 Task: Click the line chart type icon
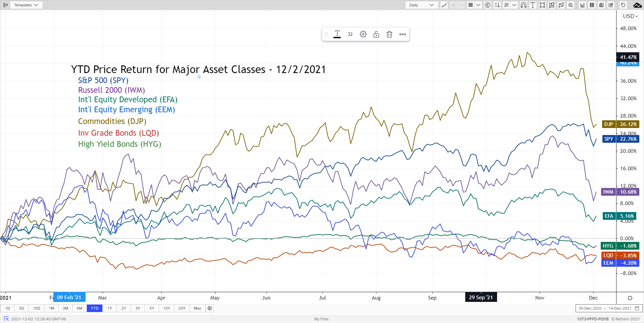point(444,5)
